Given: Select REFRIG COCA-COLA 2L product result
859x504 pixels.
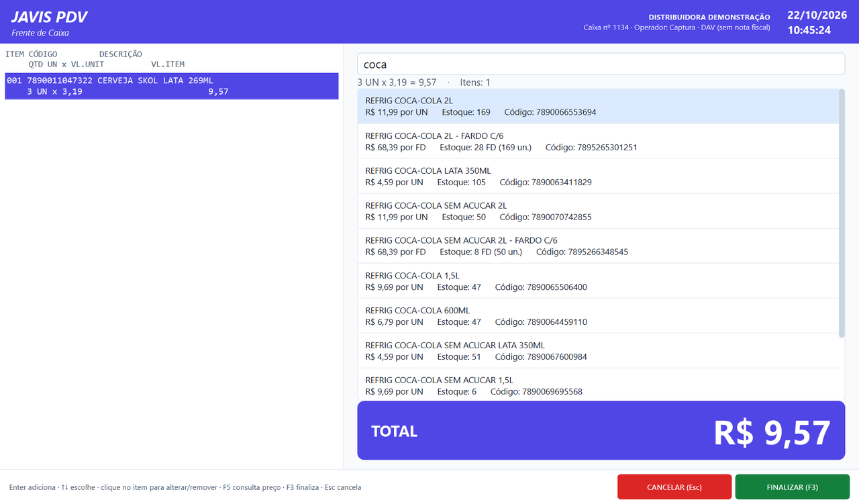Looking at the screenshot, I should pos(598,106).
